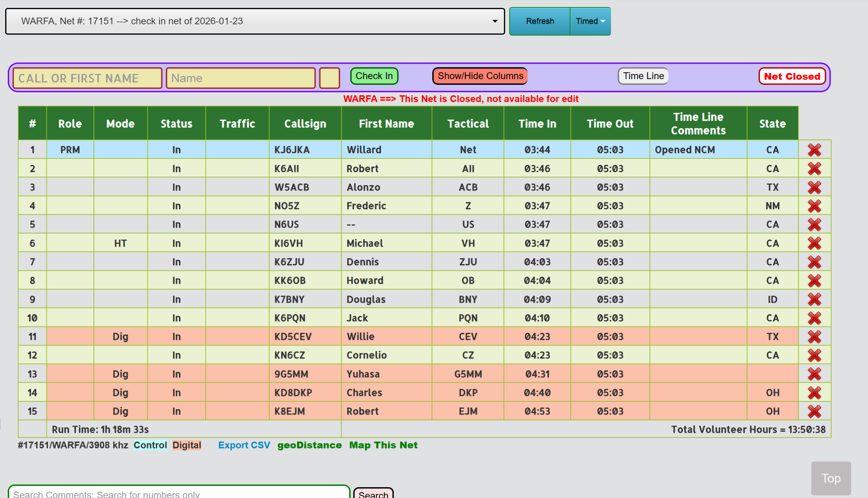
Task: Click red X delete icon for KJ6JKA row
Action: (x=814, y=150)
